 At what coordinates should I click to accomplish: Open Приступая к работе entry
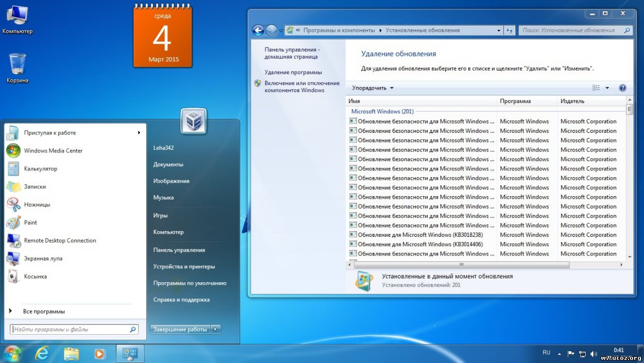pyautogui.click(x=75, y=133)
